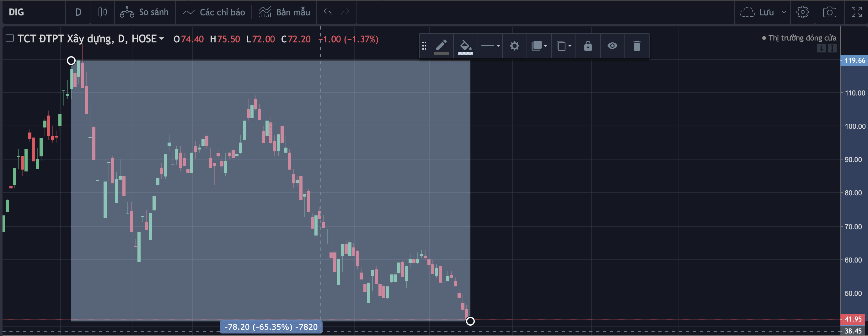Select the bottom-right anchor of the price range

click(x=470, y=321)
